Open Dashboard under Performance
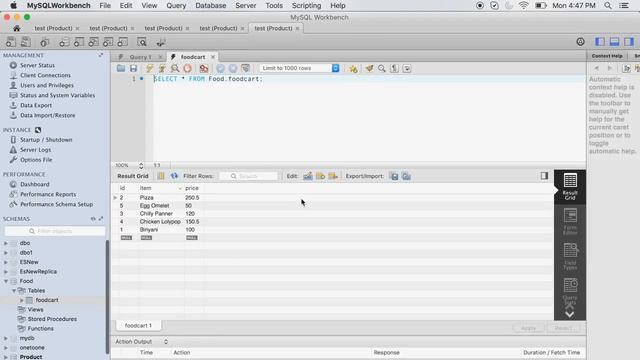 tap(35, 184)
